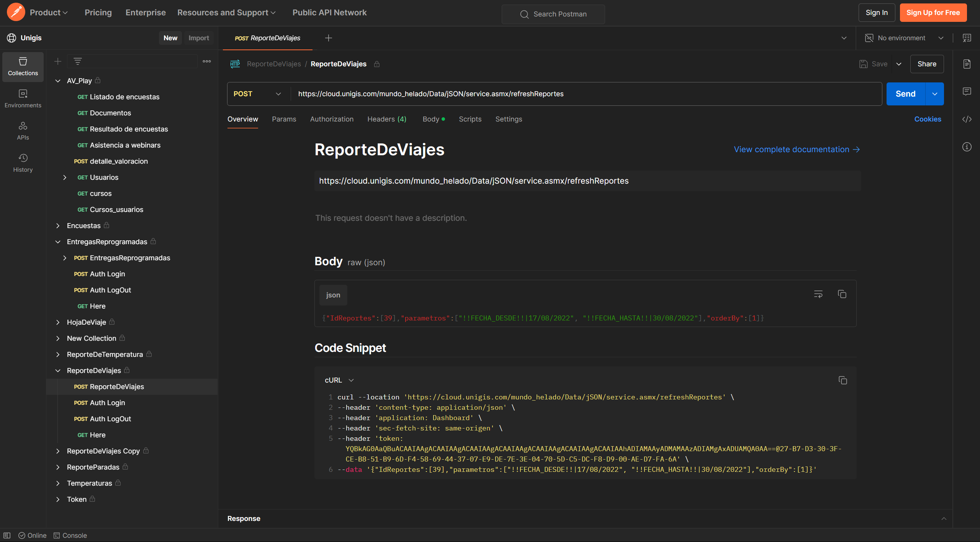Screen dimensions: 980x542
Task: Click the Online status indicator
Action: tap(33, 535)
